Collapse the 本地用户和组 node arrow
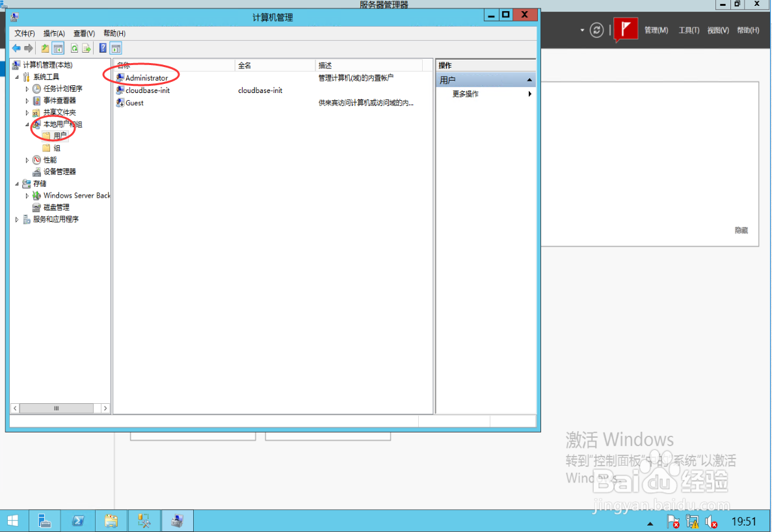This screenshot has height=532, width=772. (27, 124)
